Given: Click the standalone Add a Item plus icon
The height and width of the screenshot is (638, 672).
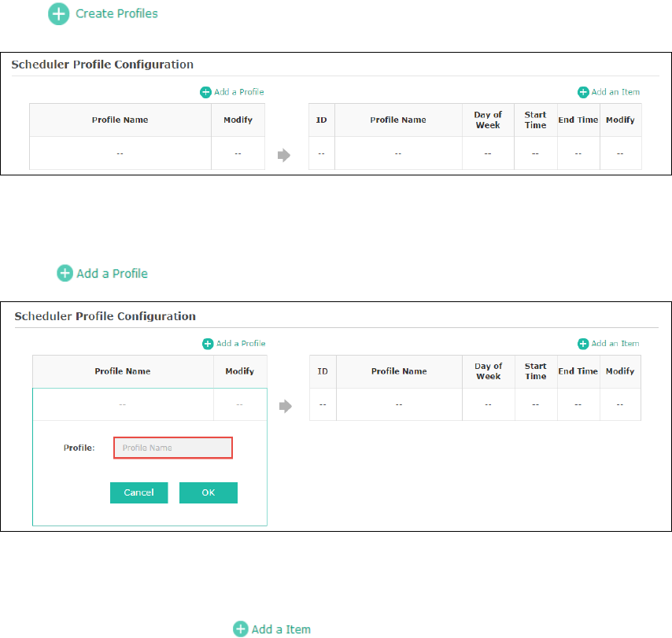Looking at the screenshot, I should pyautogui.click(x=241, y=629).
